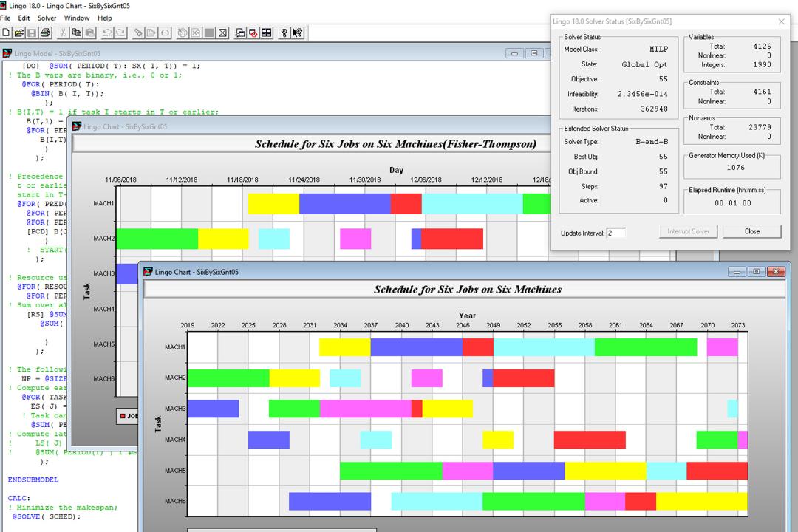The image size is (798, 532).
Task: Click the Send to Back window icon
Action: pyautogui.click(x=239, y=33)
